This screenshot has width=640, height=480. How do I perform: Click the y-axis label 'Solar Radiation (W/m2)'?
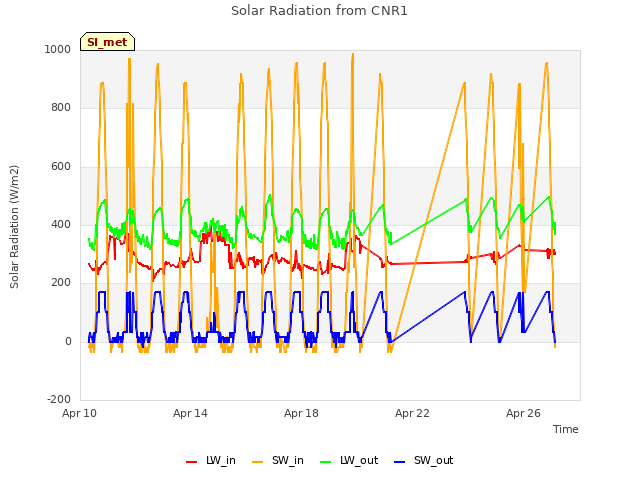pyautogui.click(x=14, y=227)
